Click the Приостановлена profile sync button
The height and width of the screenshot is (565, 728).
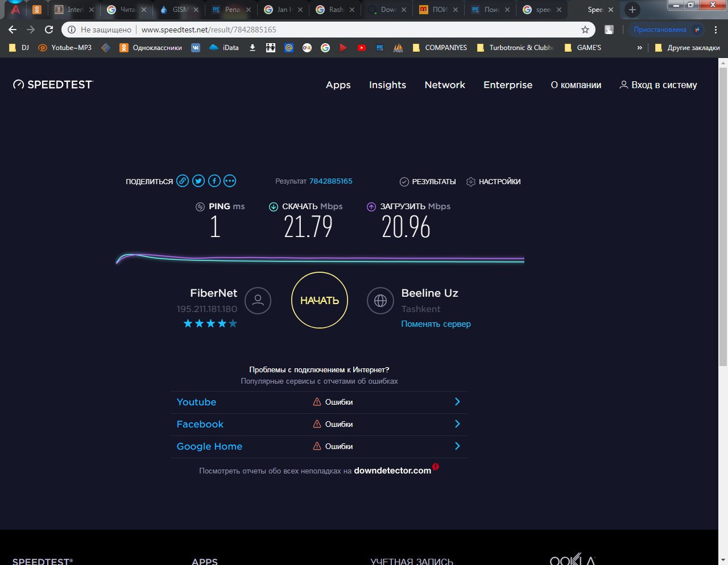coord(667,30)
